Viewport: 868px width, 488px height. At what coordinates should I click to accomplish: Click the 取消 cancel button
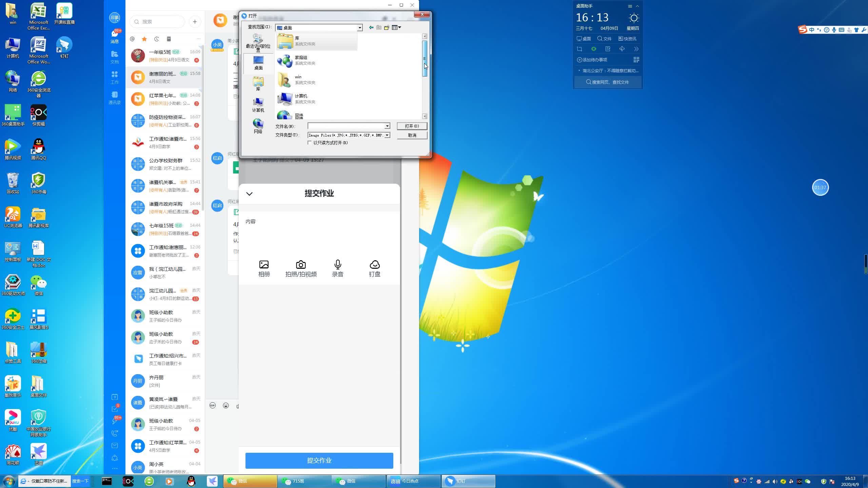click(412, 135)
